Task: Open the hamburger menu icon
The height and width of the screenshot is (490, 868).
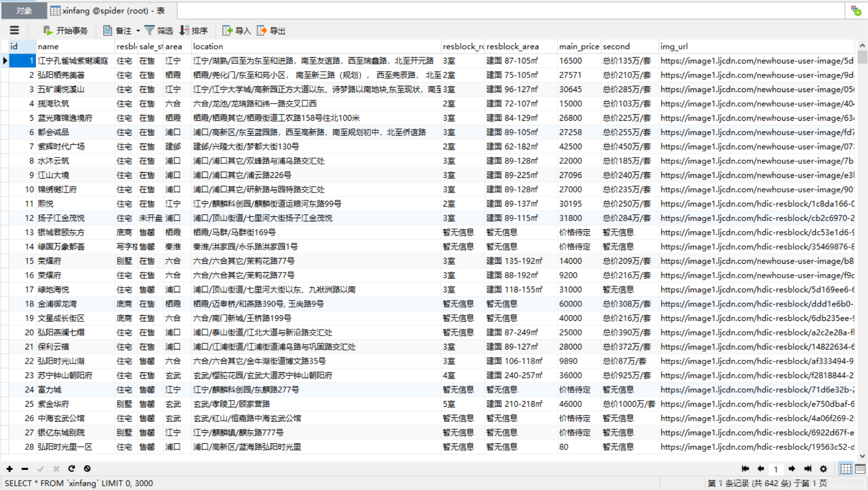Action: pos(15,31)
